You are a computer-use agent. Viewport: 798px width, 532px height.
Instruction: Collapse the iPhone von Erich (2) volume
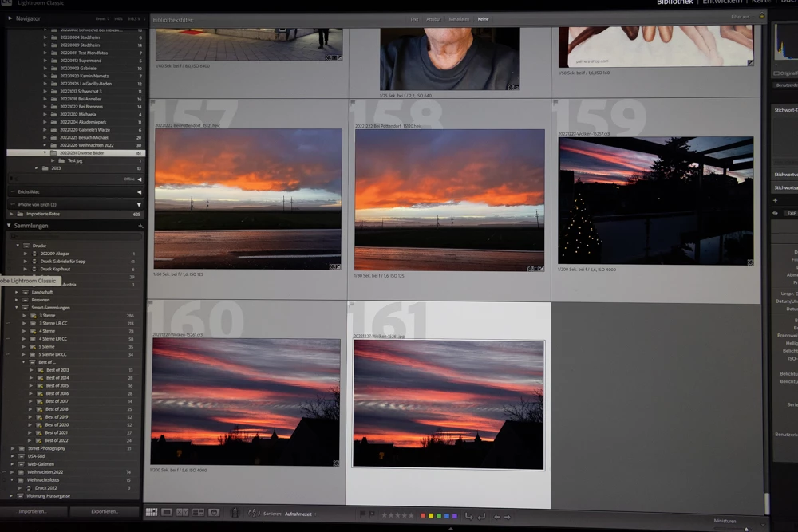(x=139, y=204)
